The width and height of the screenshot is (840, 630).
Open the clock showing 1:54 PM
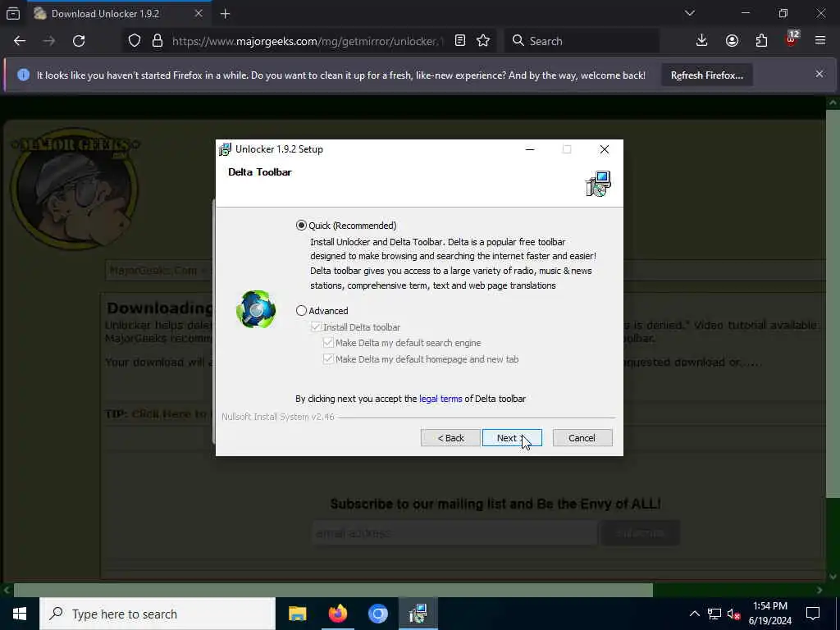click(x=769, y=614)
